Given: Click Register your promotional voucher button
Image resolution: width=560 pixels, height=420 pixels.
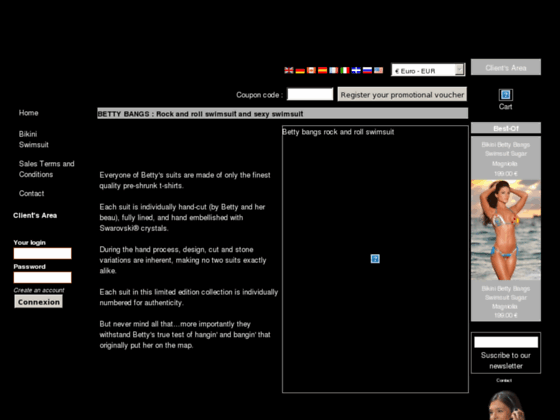Looking at the screenshot, I should pos(402,94).
